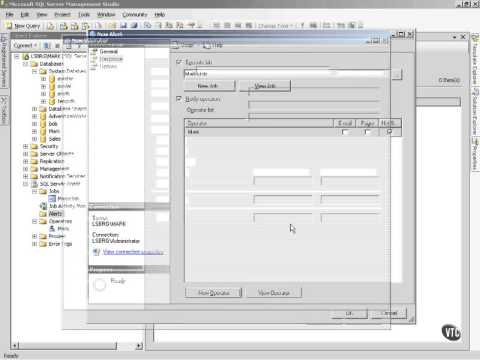Collapse the System Databases folder
This screenshot has width=480, height=360.
pos(34,71)
